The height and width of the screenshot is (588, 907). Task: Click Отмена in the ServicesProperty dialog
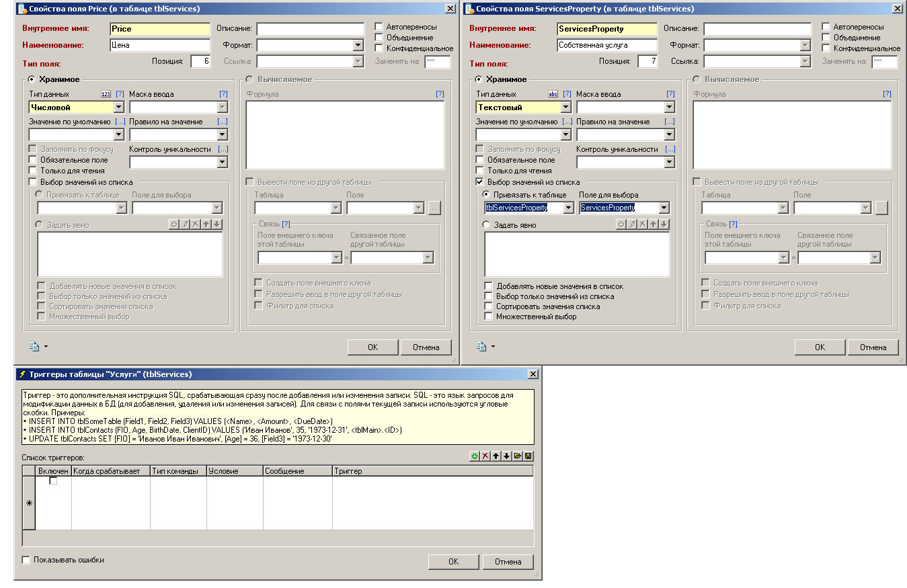(873, 347)
